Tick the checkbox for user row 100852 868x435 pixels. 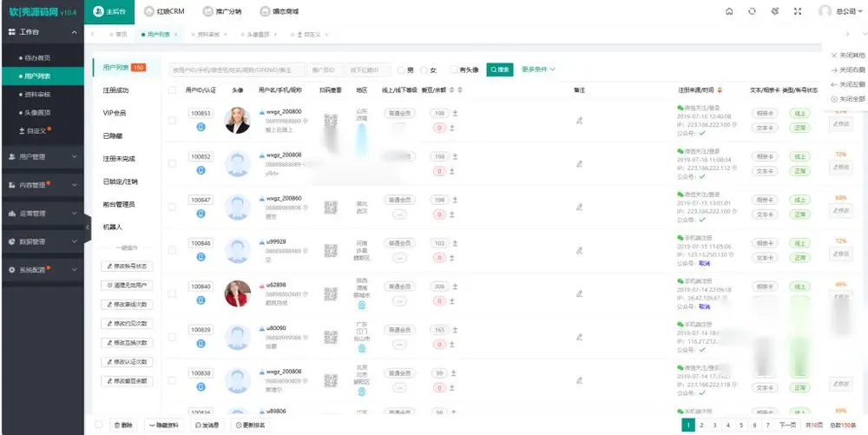[x=172, y=164]
